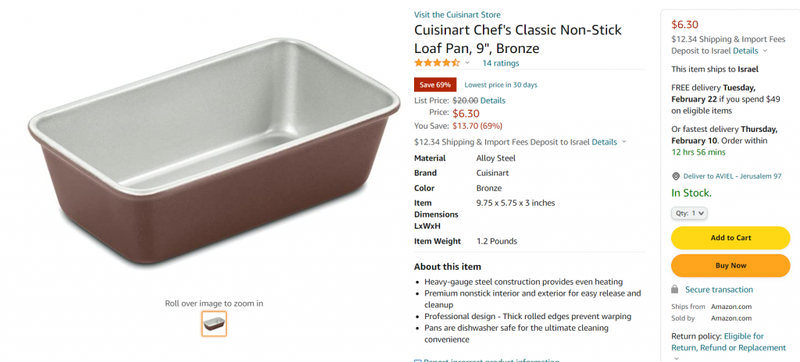The width and height of the screenshot is (800, 362).
Task: Expand Shipping & Import Fees Details under price
Action: tap(604, 142)
